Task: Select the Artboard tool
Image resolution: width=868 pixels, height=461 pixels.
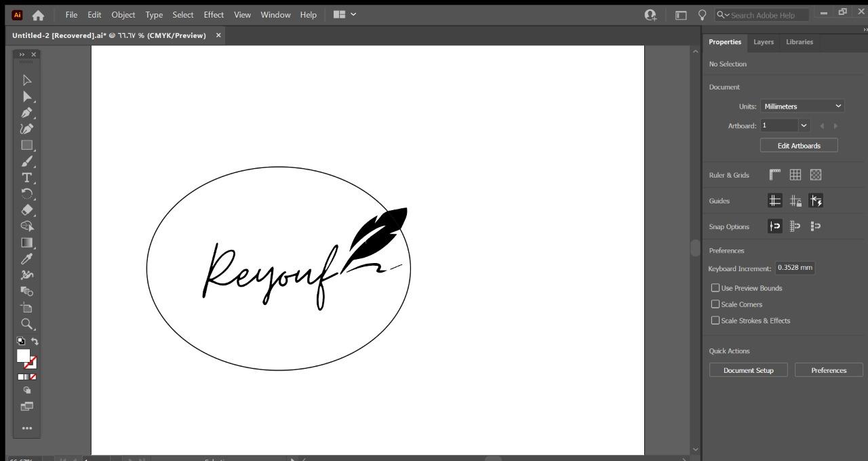Action: [27, 308]
